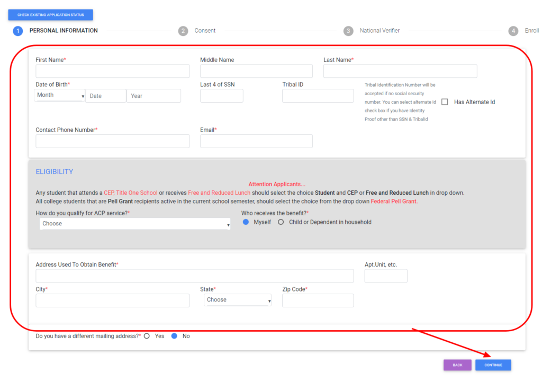This screenshot has width=542, height=392.
Task: Select Myself as benefit recipient
Action: tap(246, 222)
